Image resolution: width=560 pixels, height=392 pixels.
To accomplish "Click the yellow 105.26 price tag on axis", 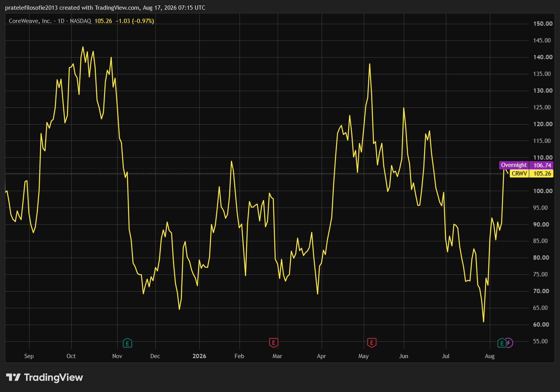I will coord(542,174).
